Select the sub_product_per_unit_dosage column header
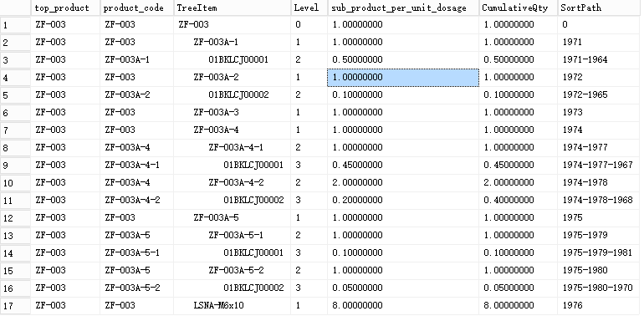 pyautogui.click(x=403, y=8)
